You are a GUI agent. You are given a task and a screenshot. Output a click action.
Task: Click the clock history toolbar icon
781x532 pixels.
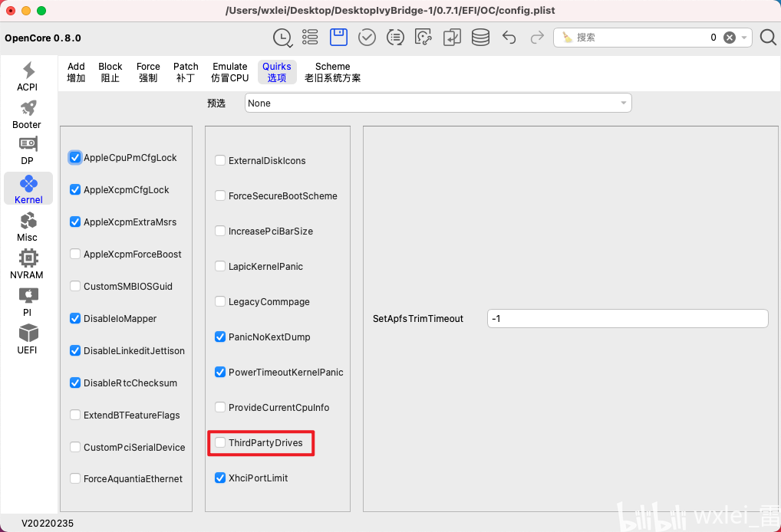282,38
